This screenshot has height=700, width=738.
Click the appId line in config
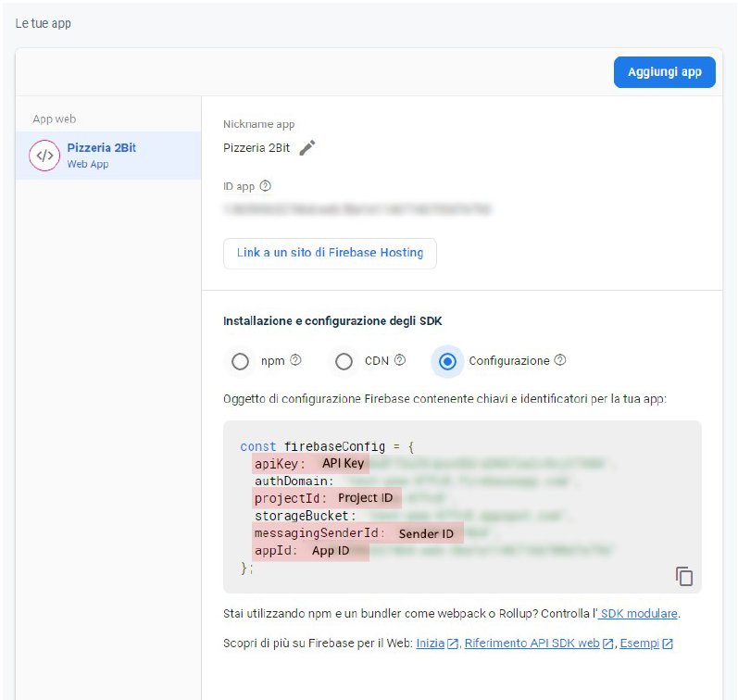433,550
